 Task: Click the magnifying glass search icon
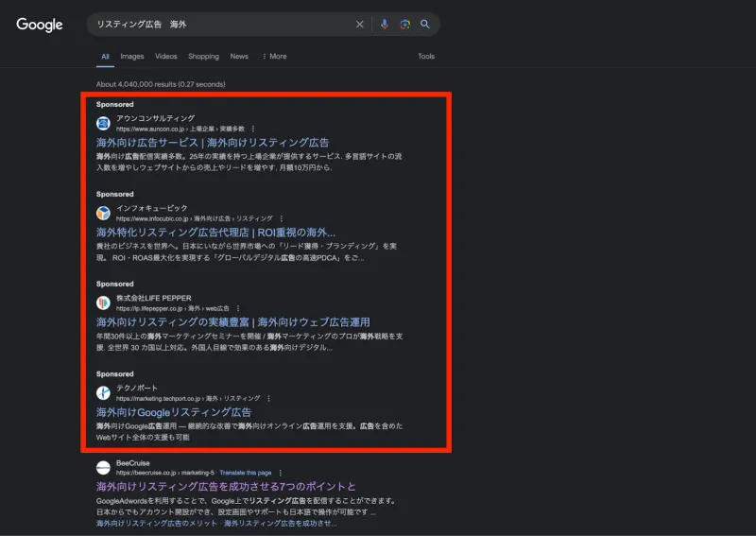pos(424,25)
